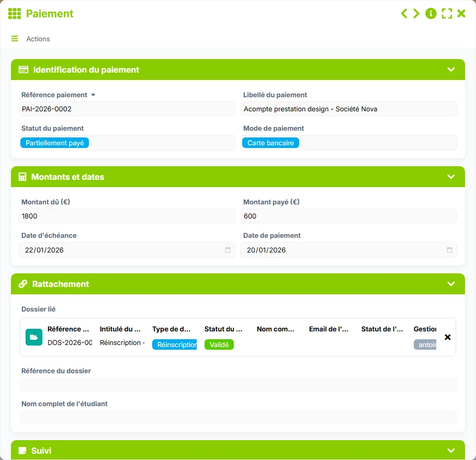
Task: Go to next record with right arrow
Action: coord(416,14)
